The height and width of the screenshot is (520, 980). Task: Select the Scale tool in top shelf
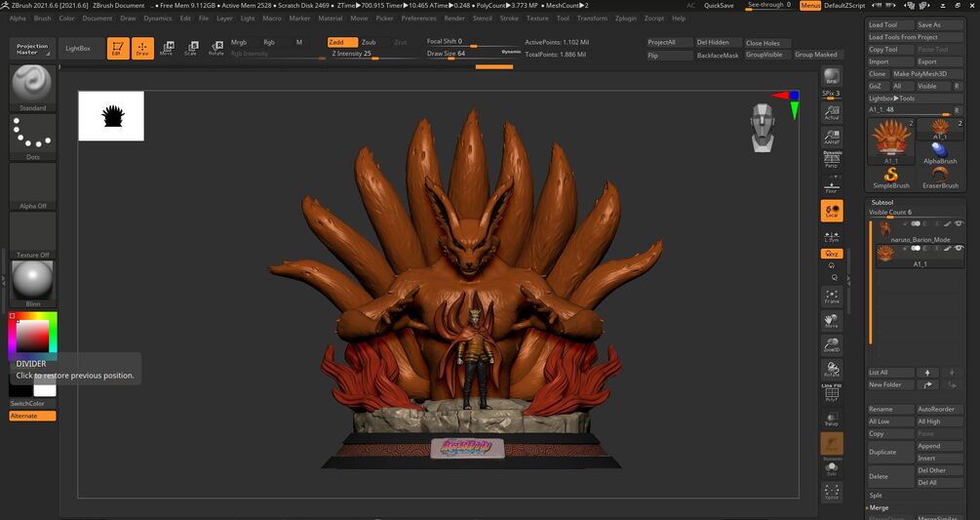tap(191, 48)
